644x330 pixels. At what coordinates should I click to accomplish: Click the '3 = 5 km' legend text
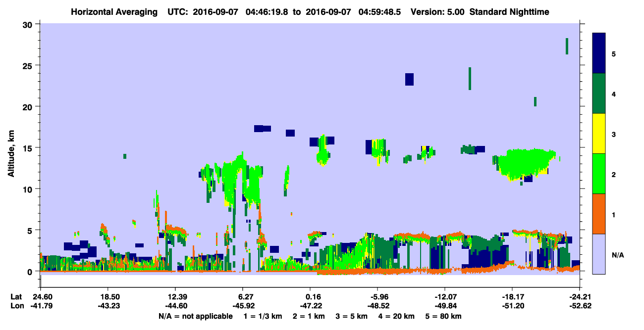(x=351, y=316)
